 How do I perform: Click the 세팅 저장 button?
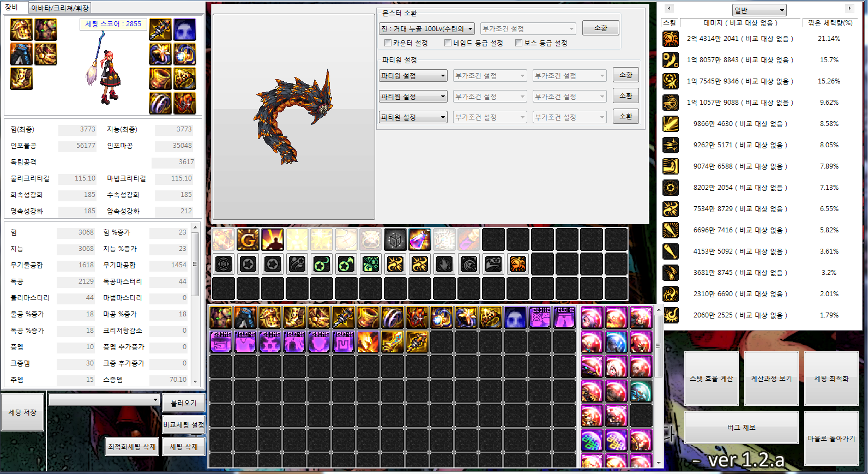point(22,412)
